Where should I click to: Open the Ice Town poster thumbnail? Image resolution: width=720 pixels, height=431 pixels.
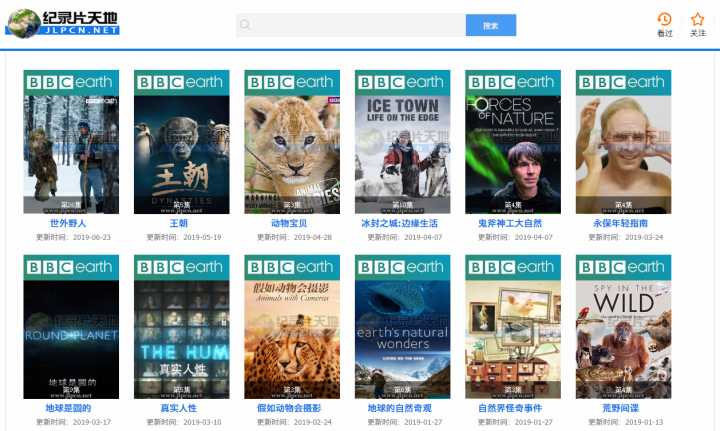click(x=403, y=142)
